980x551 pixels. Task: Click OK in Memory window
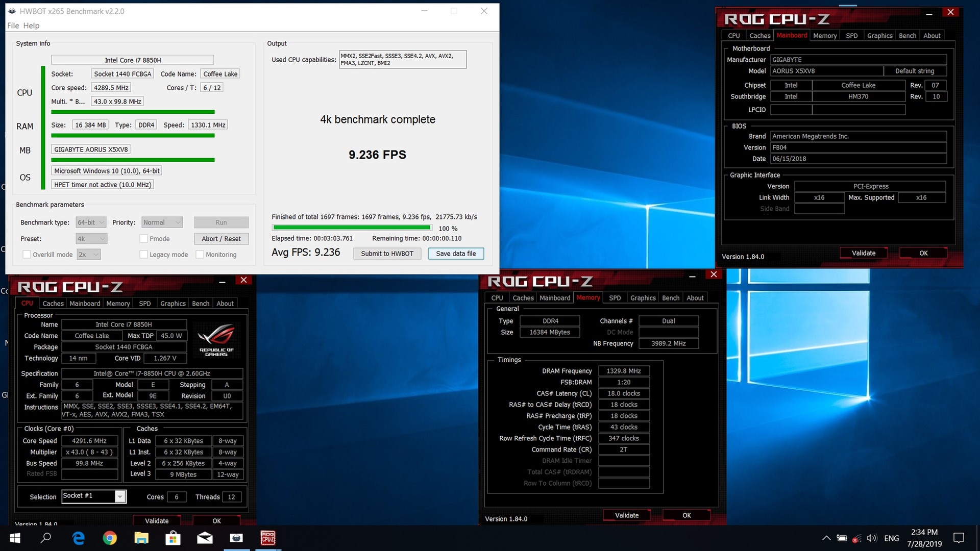coord(687,515)
